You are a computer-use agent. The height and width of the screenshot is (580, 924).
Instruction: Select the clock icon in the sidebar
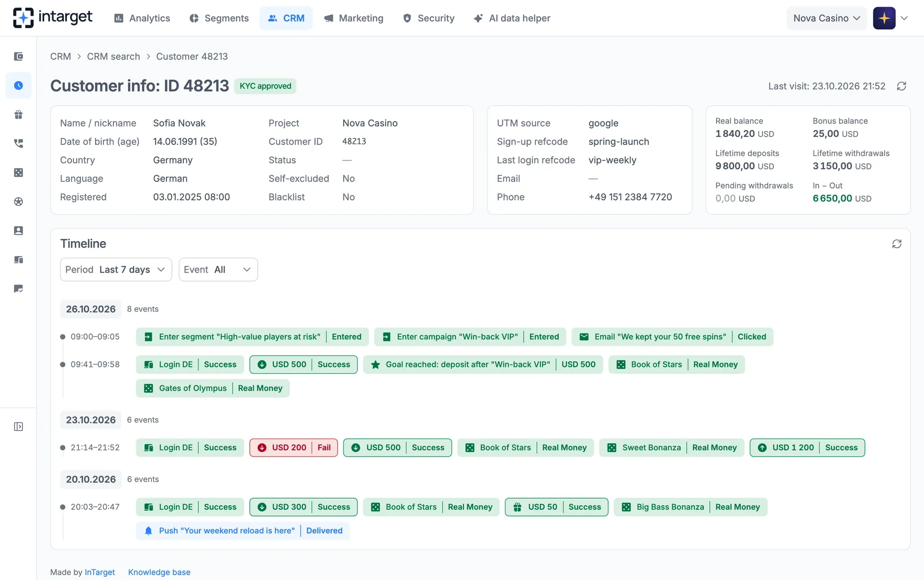[18, 85]
